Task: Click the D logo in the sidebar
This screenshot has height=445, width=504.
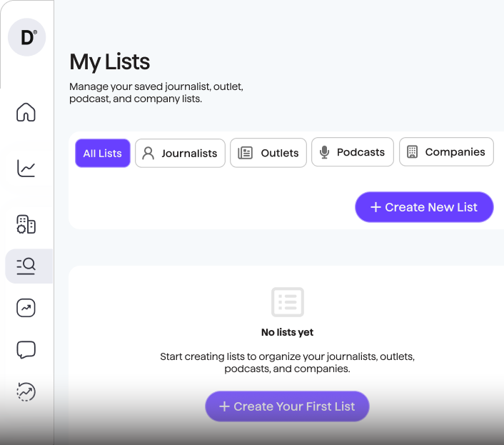Action: click(27, 38)
